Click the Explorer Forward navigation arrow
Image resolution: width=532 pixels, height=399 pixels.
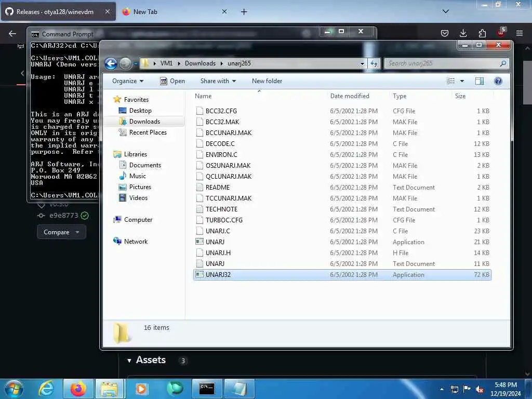click(126, 63)
